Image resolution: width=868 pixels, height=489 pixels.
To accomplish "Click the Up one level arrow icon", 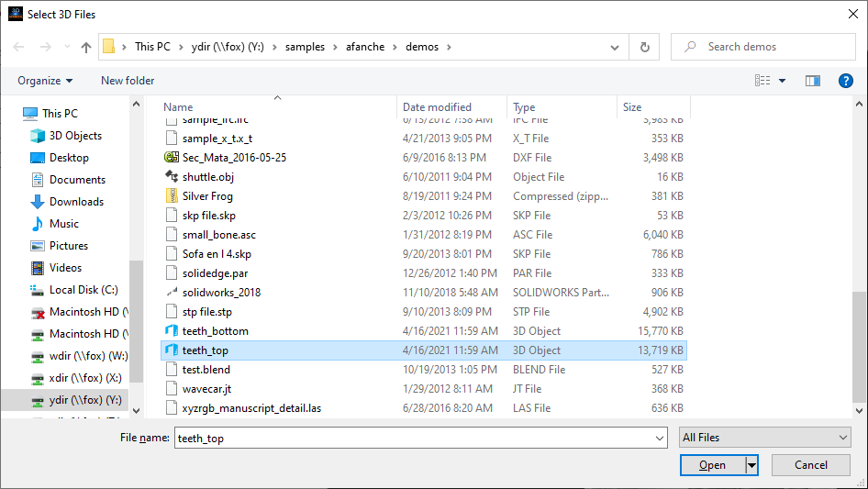I will [x=86, y=47].
